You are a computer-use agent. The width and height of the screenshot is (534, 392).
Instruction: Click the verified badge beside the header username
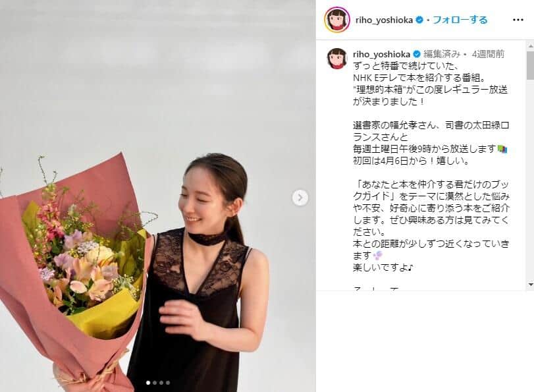[419, 20]
